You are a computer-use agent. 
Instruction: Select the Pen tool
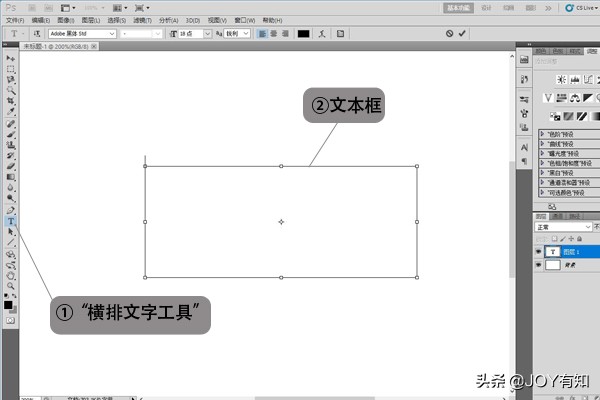point(10,210)
